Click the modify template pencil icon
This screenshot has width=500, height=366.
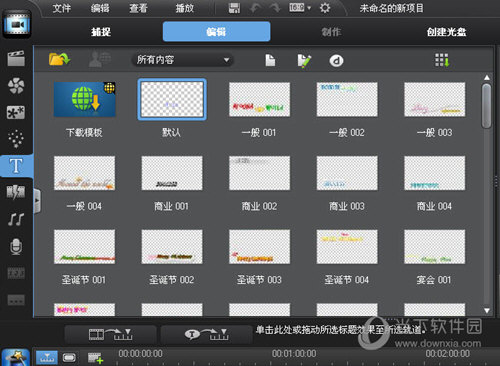(x=304, y=61)
